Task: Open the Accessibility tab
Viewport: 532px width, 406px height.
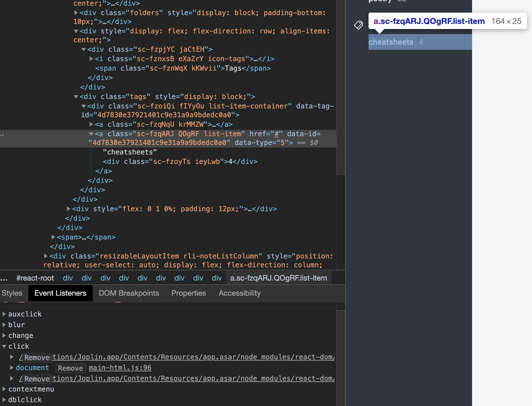Action: click(x=239, y=293)
